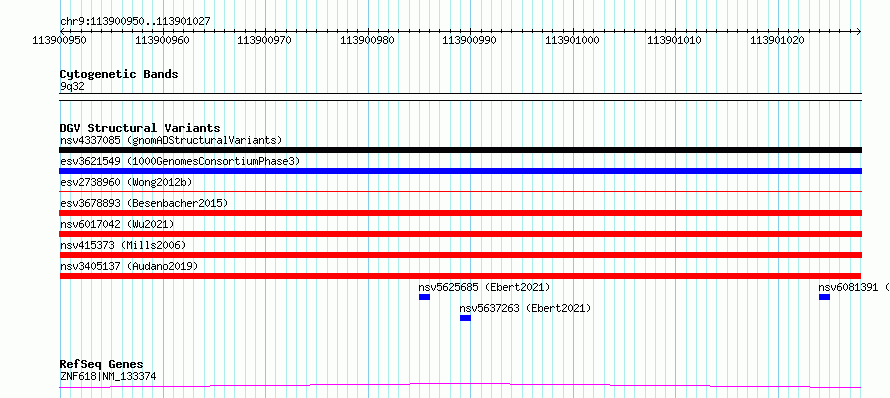Click the Cytogenetic Bands track title
The image size is (890, 398).
119,74
